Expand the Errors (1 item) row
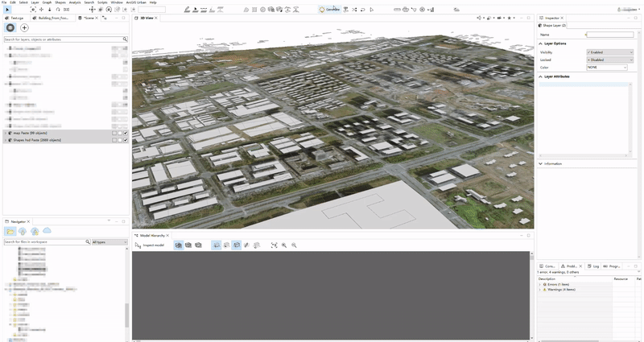Screen dimensions: 644x342 pos(540,284)
